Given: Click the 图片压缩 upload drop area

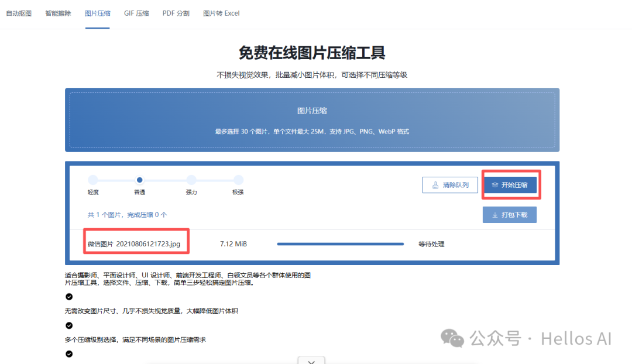Looking at the screenshot, I should 312,120.
